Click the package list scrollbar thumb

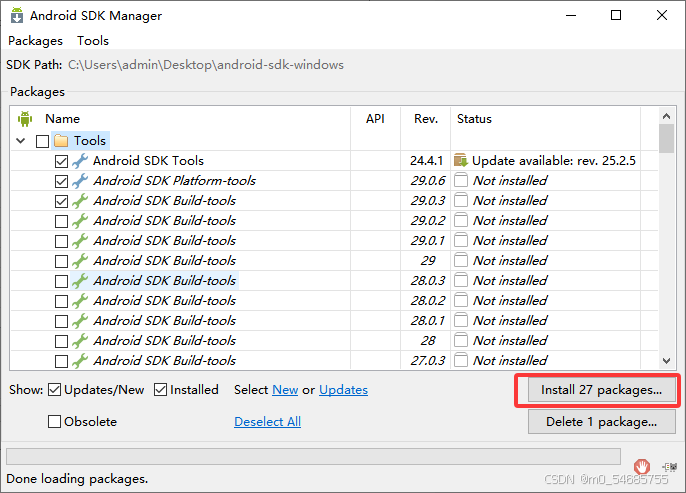point(666,139)
